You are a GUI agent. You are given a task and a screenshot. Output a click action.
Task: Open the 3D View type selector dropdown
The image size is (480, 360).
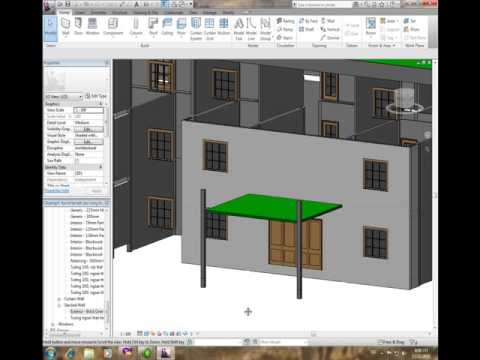[x=64, y=97]
